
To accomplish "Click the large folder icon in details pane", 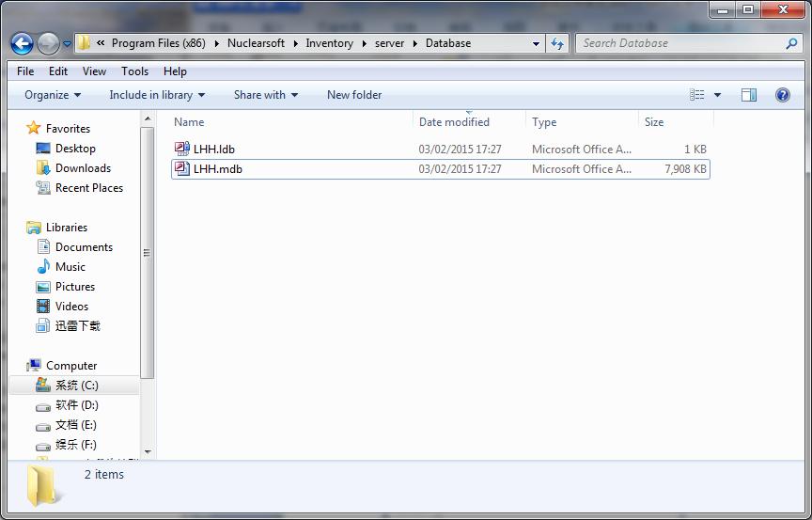I will 41,485.
